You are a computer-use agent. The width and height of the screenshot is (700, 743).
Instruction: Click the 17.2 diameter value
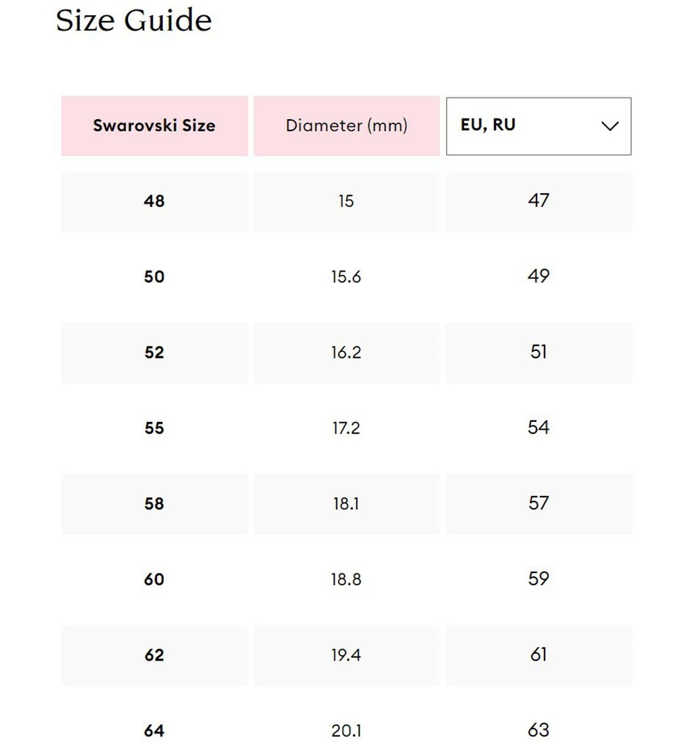click(x=346, y=428)
